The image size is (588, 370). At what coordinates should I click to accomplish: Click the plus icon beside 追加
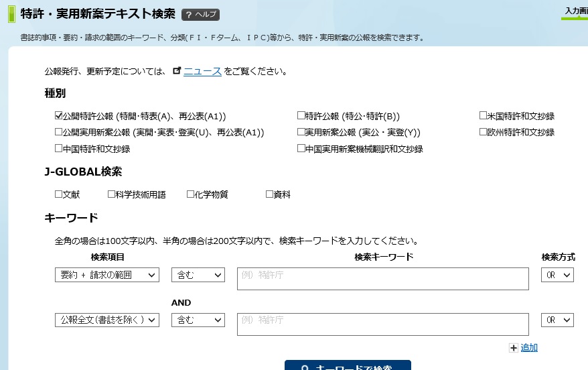click(514, 348)
